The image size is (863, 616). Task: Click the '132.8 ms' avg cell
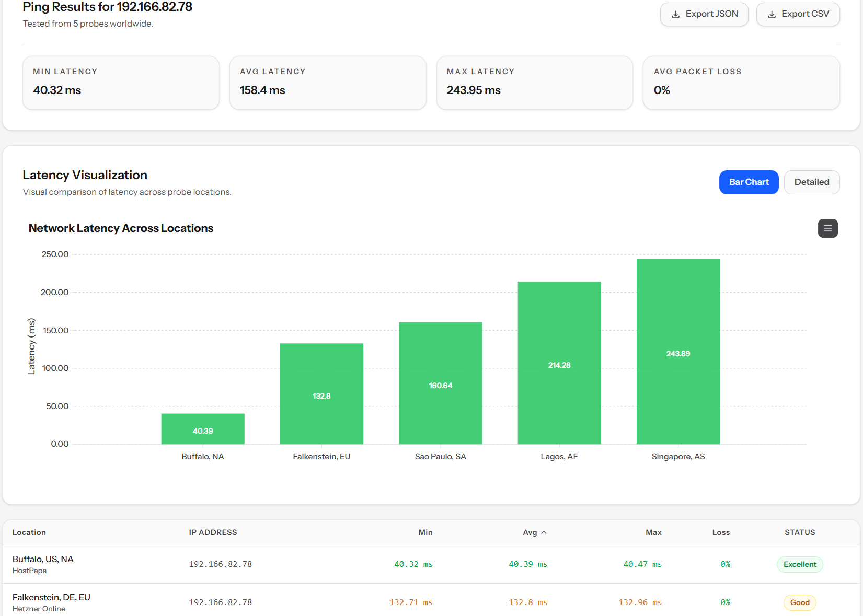pos(528,602)
